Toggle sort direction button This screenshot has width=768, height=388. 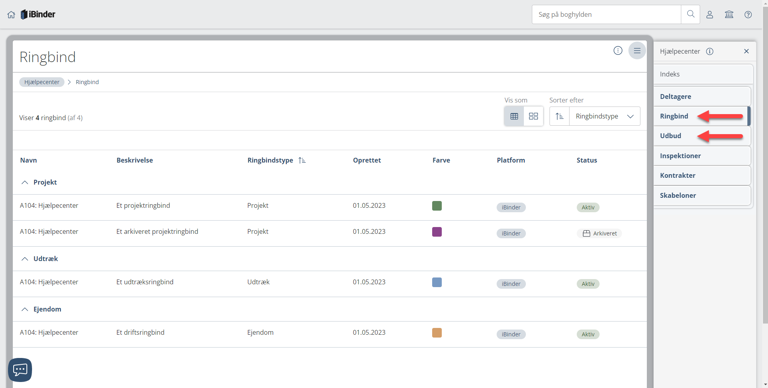coord(559,117)
